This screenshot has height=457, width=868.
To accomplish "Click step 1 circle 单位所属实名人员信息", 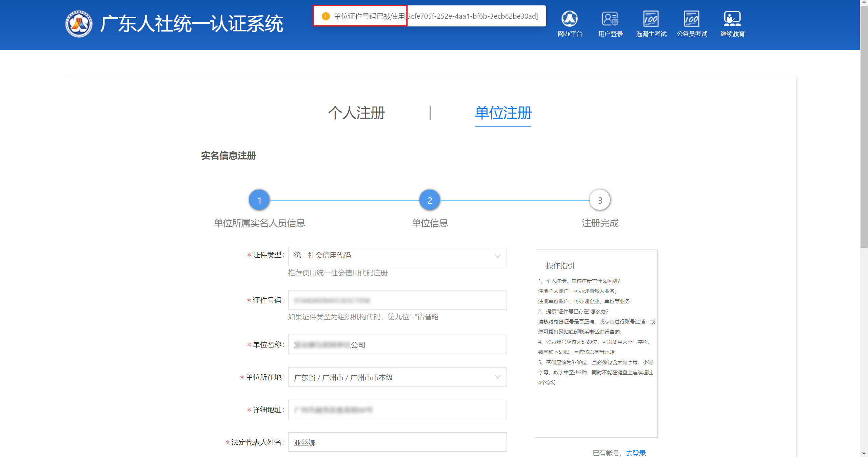I will pyautogui.click(x=259, y=200).
